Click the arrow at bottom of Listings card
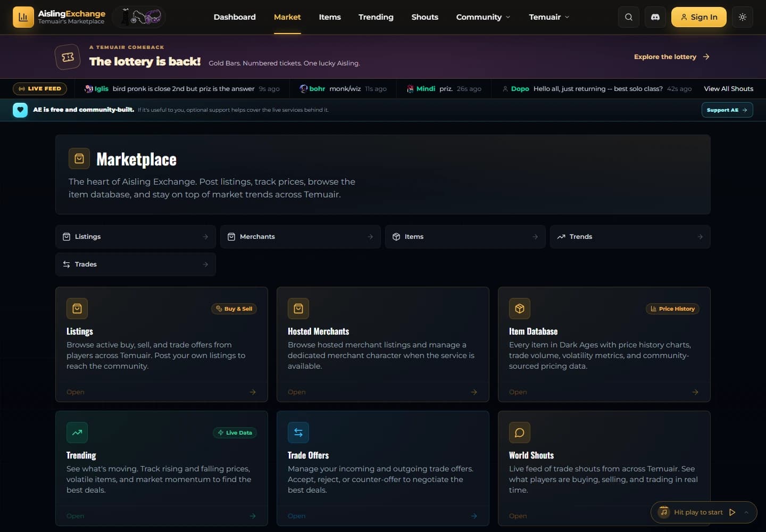The height and width of the screenshot is (532, 766). point(253,392)
